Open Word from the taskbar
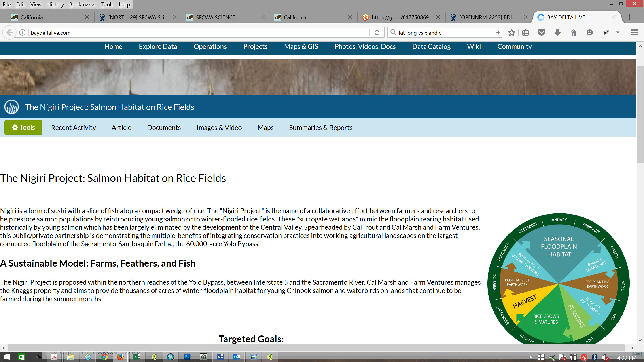644x362 pixels. coord(220,357)
